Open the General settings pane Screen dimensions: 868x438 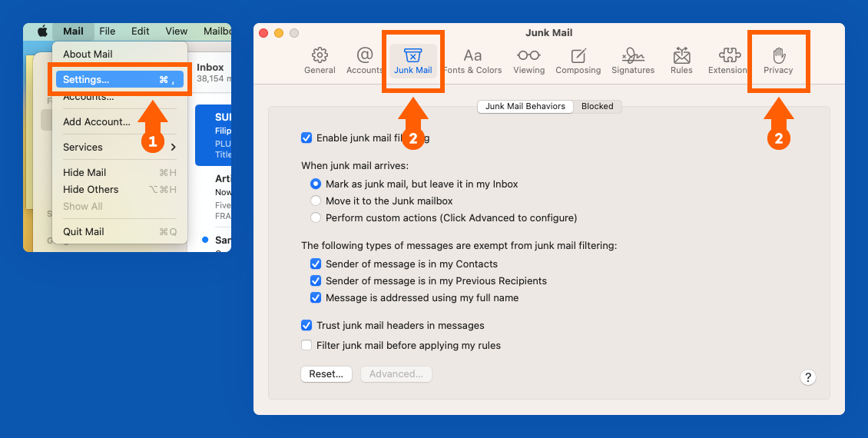click(x=320, y=61)
